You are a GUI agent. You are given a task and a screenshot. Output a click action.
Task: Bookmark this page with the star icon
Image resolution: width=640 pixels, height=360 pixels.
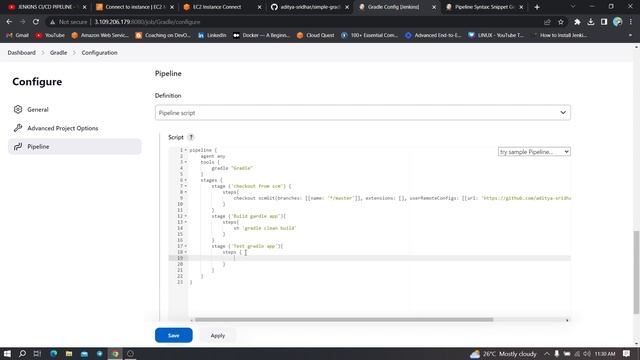pyautogui.click(x=561, y=22)
